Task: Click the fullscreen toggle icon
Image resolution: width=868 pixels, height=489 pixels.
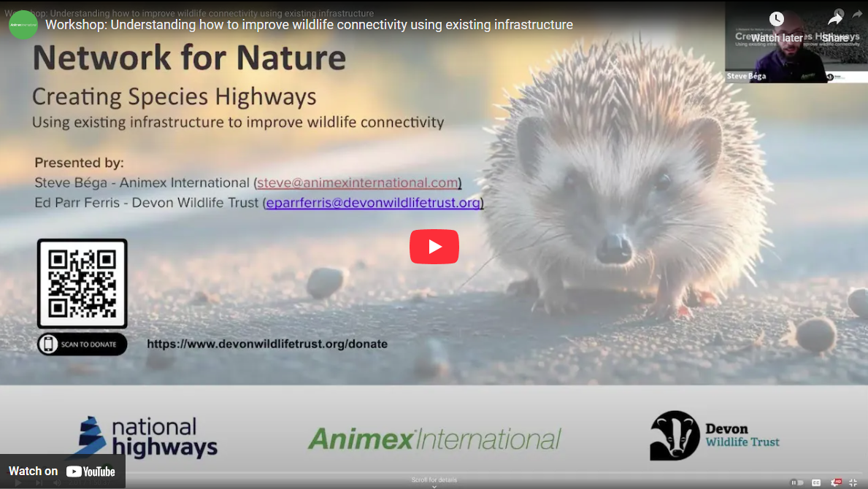Action: point(853,482)
